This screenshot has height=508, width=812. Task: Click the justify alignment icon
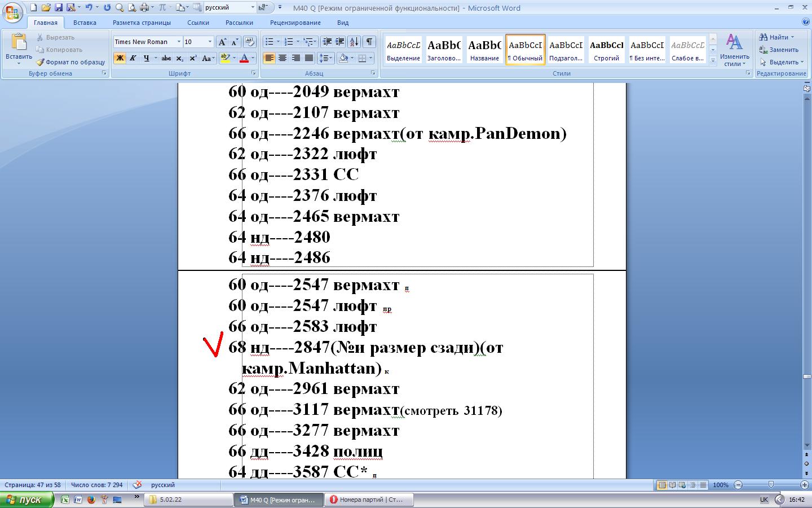click(309, 58)
